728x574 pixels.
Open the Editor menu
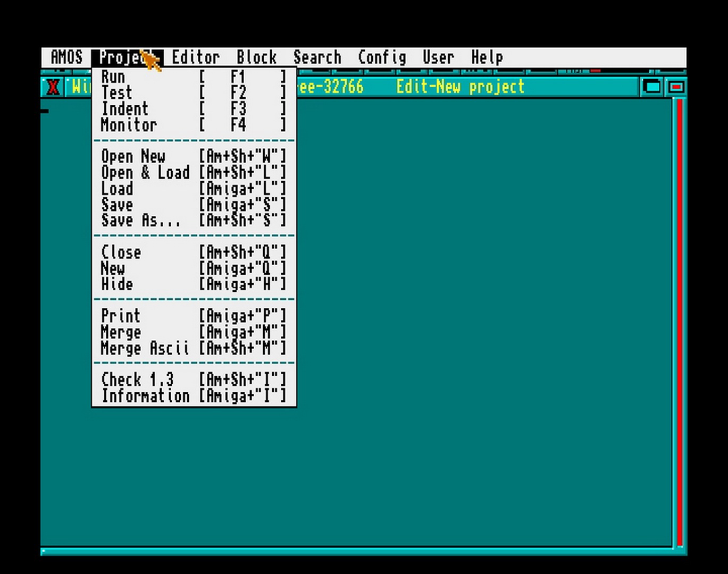tap(195, 57)
